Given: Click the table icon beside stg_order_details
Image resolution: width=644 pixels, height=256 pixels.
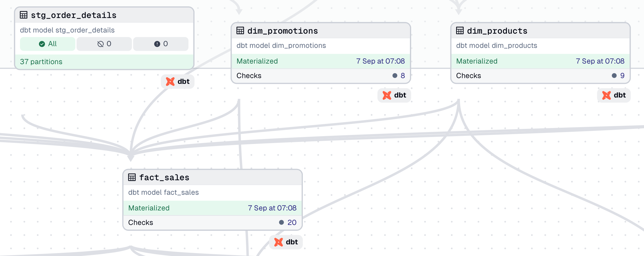Looking at the screenshot, I should point(24,15).
